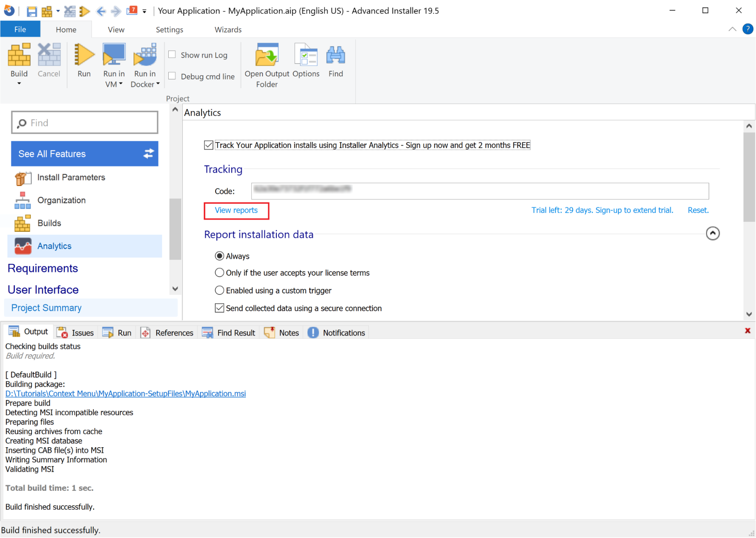Click quick-access Cancel build icon in title bar
The width and height of the screenshot is (756, 538).
click(70, 11)
